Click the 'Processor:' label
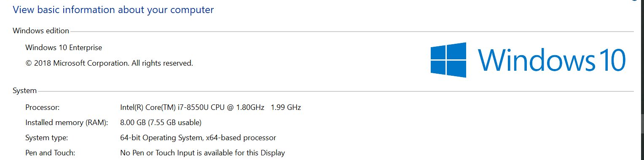The height and width of the screenshot is (160, 644). tap(42, 107)
